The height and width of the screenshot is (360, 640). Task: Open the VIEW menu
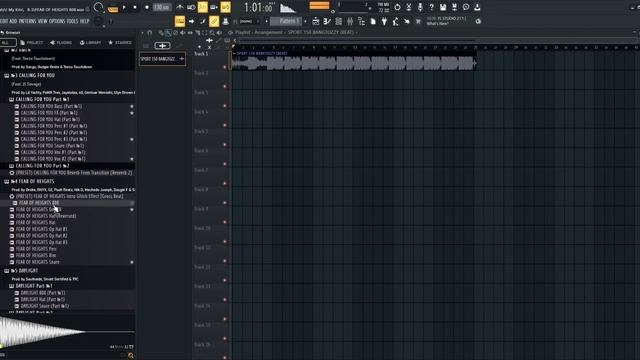43,21
